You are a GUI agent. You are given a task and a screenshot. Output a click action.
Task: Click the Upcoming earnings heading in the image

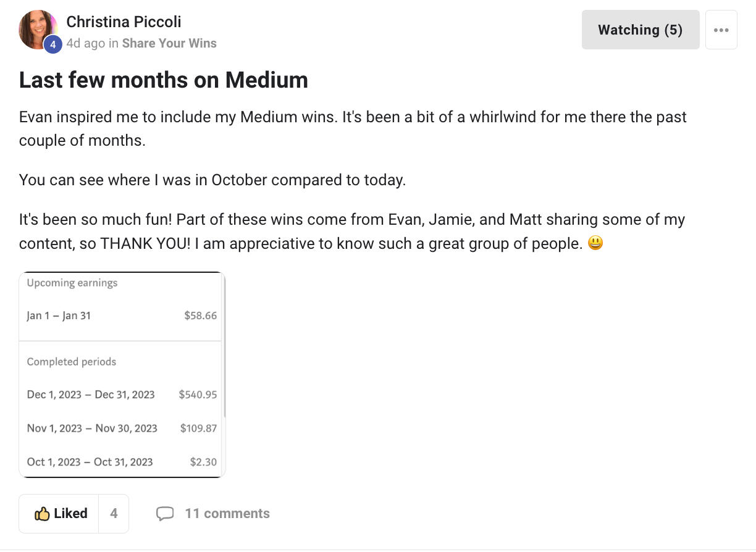point(72,283)
